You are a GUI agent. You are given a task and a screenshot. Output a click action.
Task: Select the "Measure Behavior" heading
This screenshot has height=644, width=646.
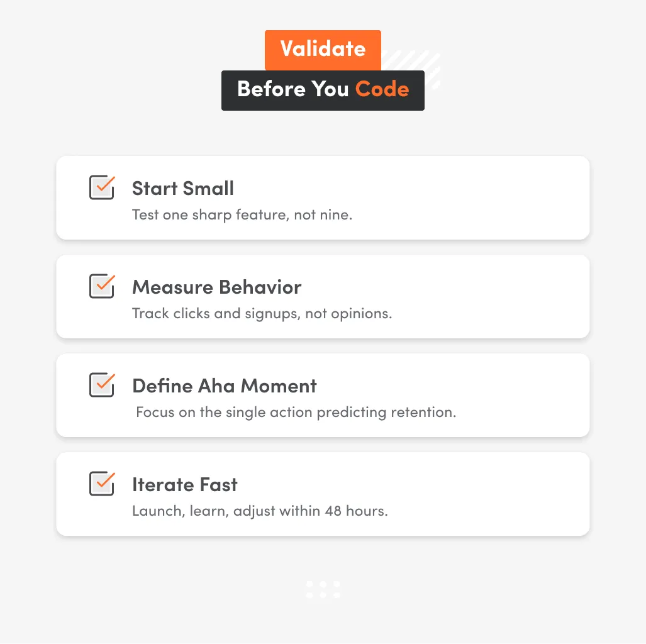(x=216, y=287)
